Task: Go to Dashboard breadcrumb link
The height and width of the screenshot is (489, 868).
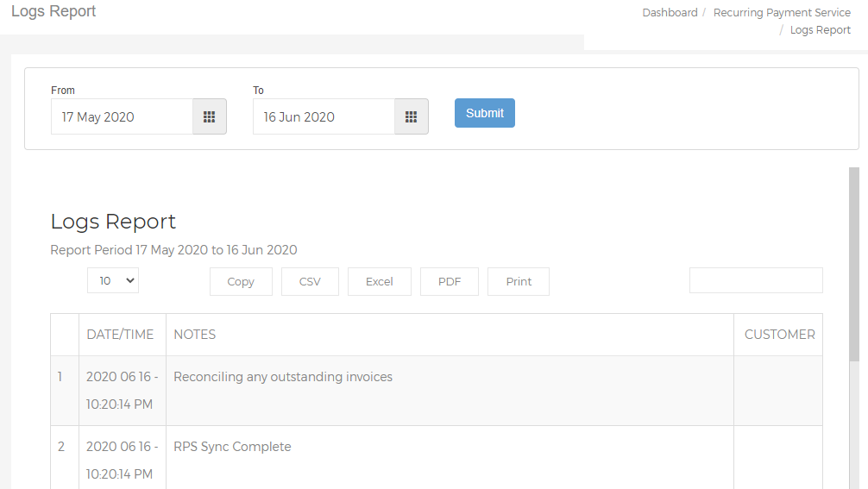Action: pos(670,13)
